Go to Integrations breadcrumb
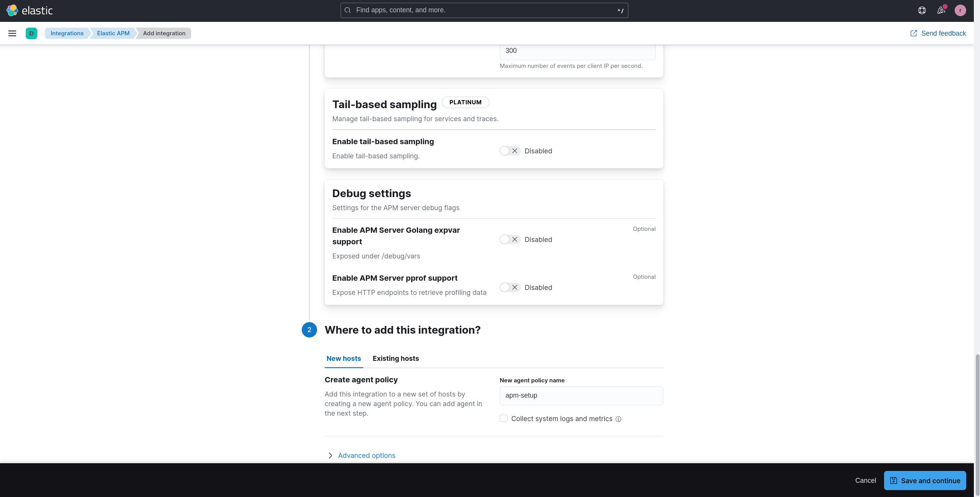The width and height of the screenshot is (980, 497). (x=67, y=33)
